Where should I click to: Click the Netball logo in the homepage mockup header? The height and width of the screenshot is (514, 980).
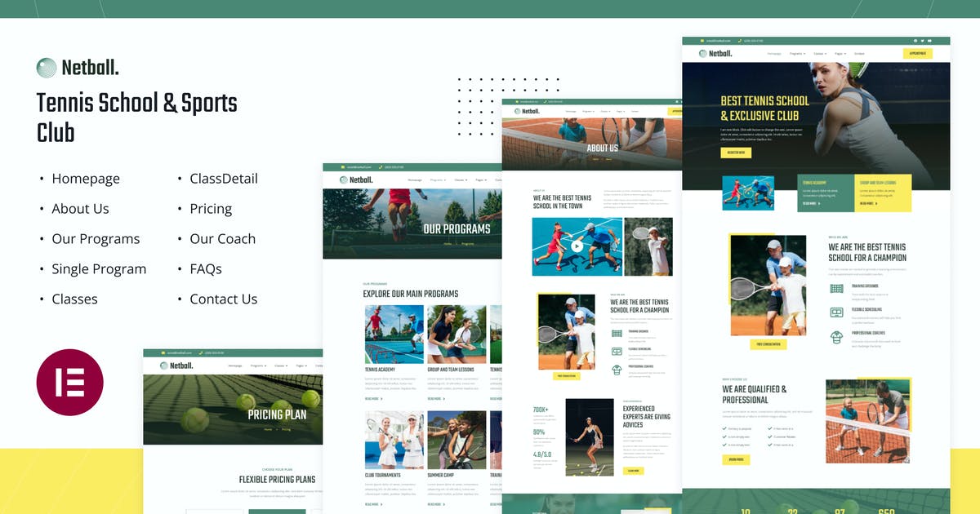(715, 53)
